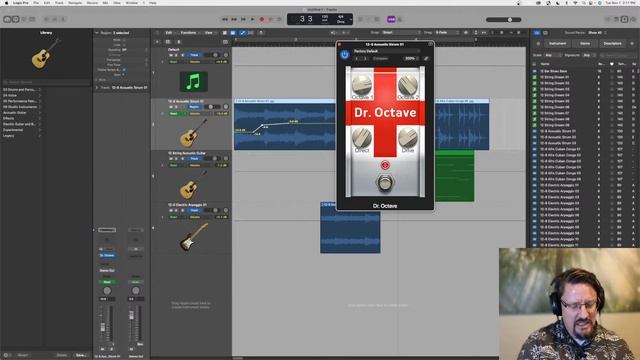The height and width of the screenshot is (360, 640).
Task: Click the Genre button in Loop Browser
Action: point(584,43)
